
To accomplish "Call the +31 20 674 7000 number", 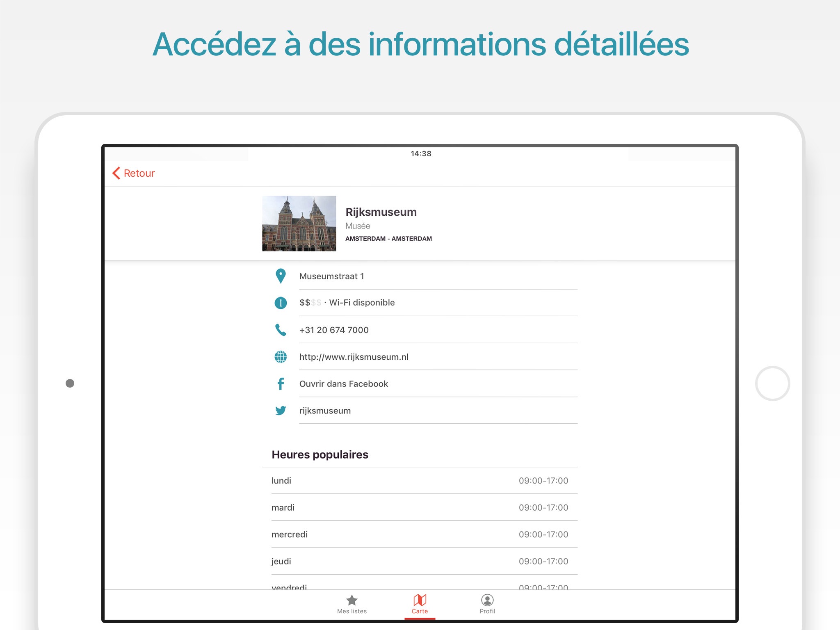I will point(334,330).
